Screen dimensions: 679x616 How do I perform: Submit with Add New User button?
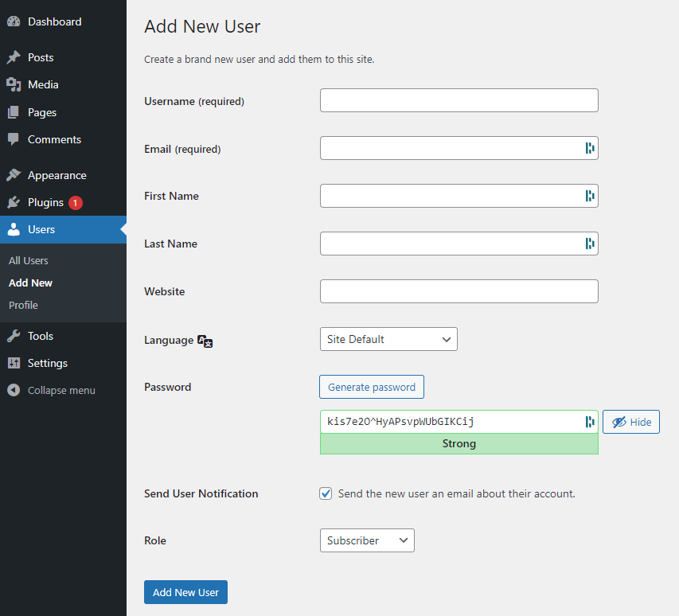click(185, 592)
